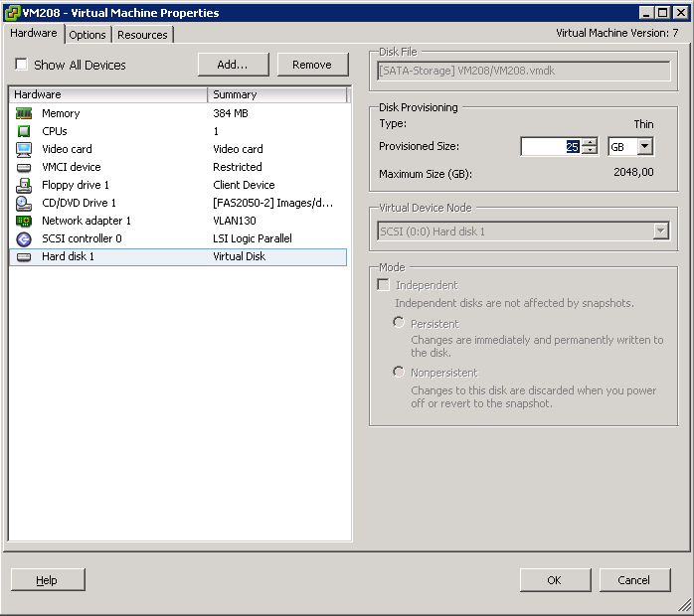Click the VMCI device icon
Screen dimensions: 694x616
(x=24, y=167)
